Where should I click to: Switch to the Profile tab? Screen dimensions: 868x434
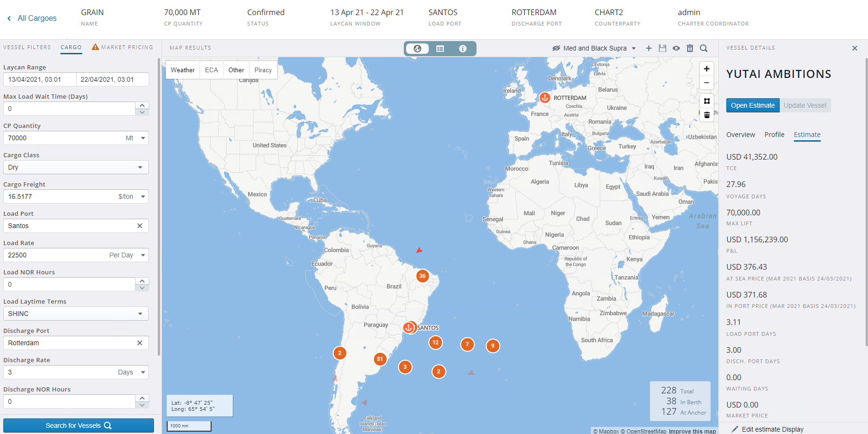click(x=774, y=135)
